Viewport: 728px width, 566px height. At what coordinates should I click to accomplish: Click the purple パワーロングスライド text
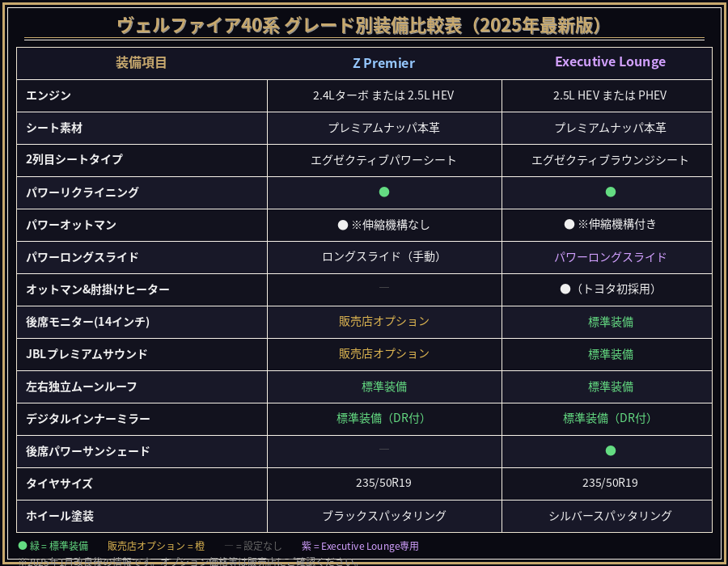point(611,257)
